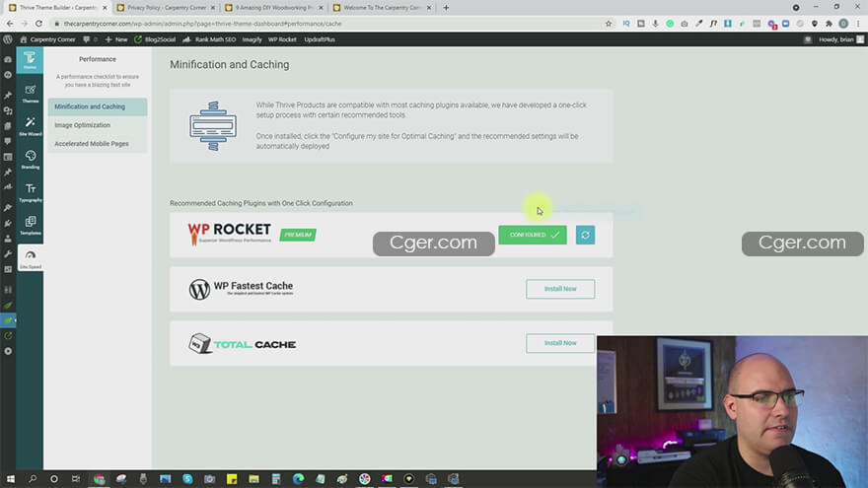Open Windows taskbar search
Image resolution: width=868 pixels, height=488 pixels.
click(x=33, y=479)
